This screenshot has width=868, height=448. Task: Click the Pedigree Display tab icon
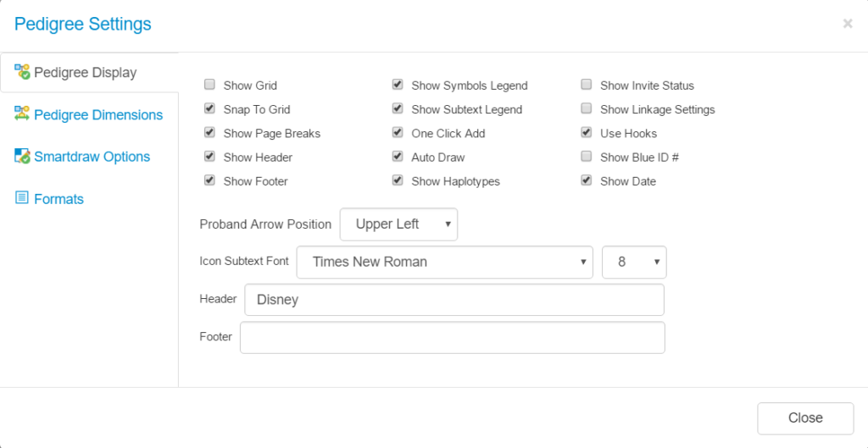[x=23, y=72]
